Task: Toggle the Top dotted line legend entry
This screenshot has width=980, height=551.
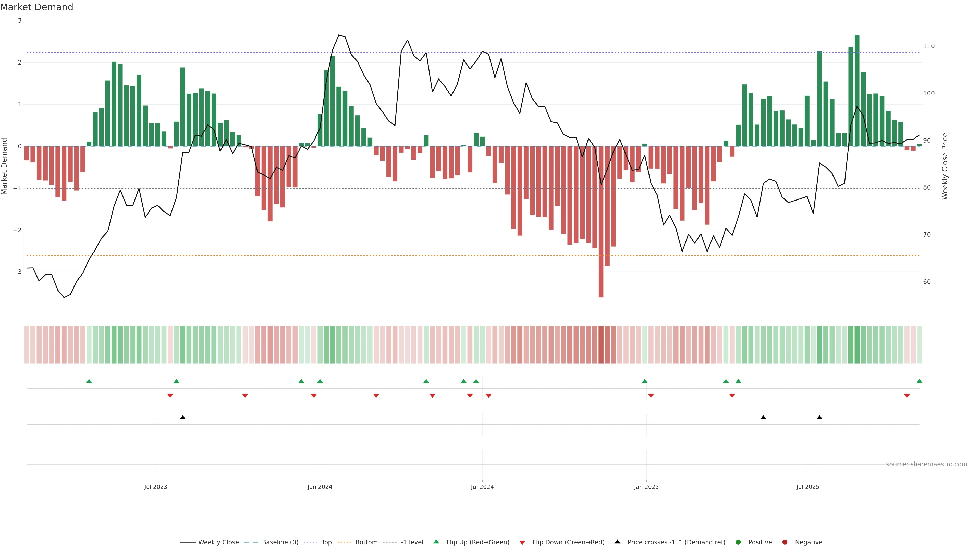Action: [326, 542]
